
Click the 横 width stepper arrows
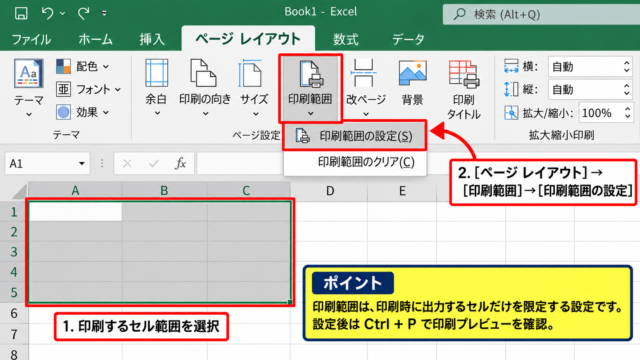pos(627,67)
